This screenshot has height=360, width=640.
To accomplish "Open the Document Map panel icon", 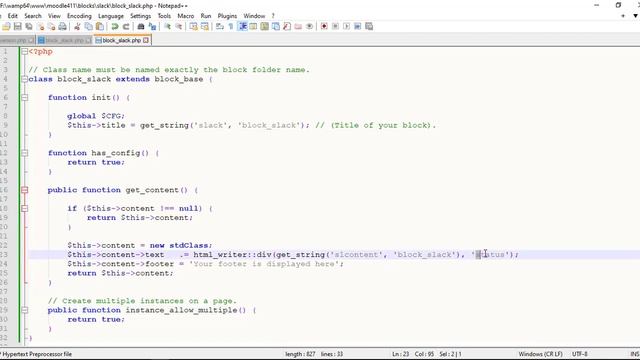I will click(x=264, y=27).
